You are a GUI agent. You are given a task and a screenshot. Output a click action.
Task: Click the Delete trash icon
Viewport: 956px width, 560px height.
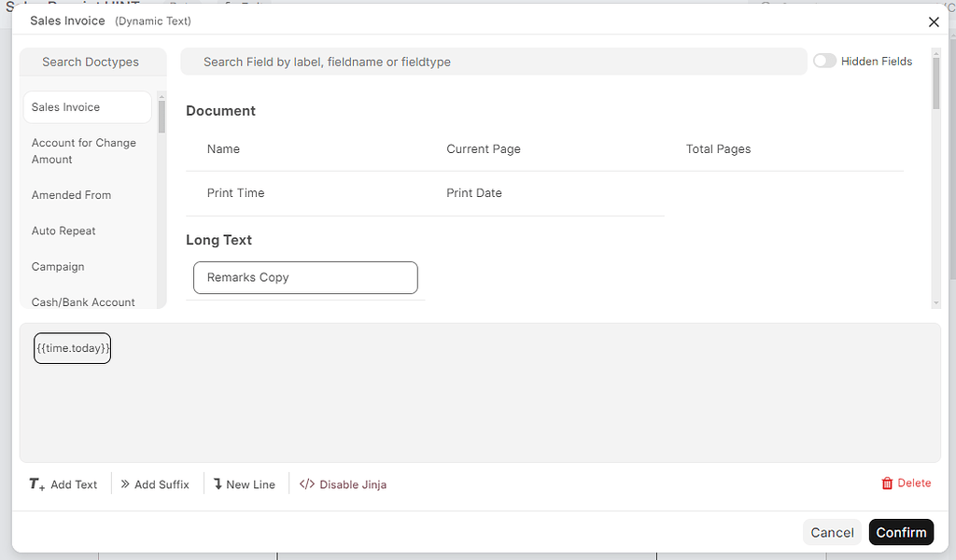pyautogui.click(x=886, y=483)
